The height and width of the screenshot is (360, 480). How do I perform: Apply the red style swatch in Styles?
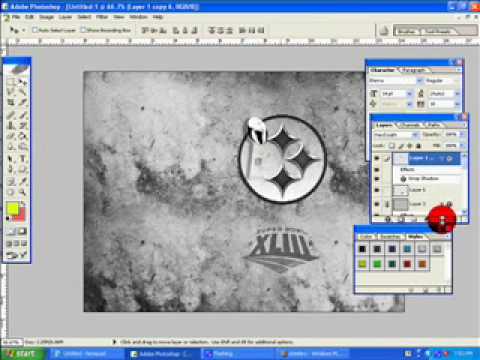(407, 264)
